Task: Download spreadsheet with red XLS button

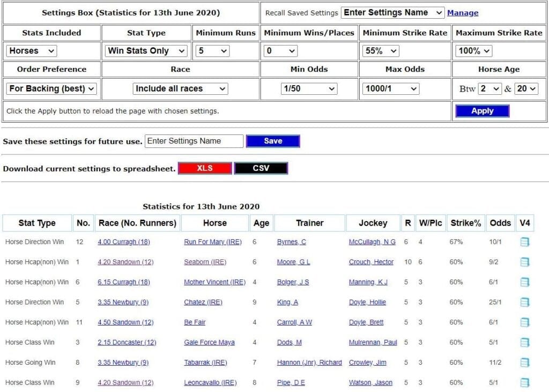Action: (x=205, y=168)
